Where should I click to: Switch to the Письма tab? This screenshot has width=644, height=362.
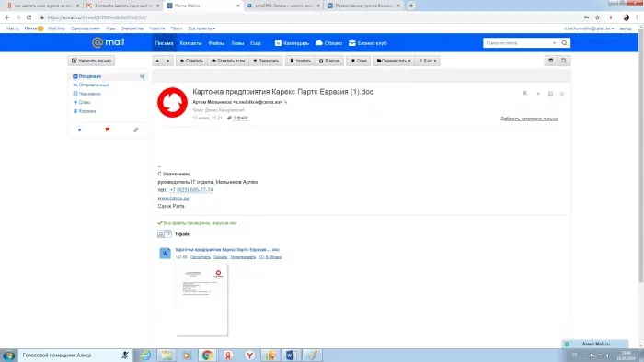click(165, 43)
